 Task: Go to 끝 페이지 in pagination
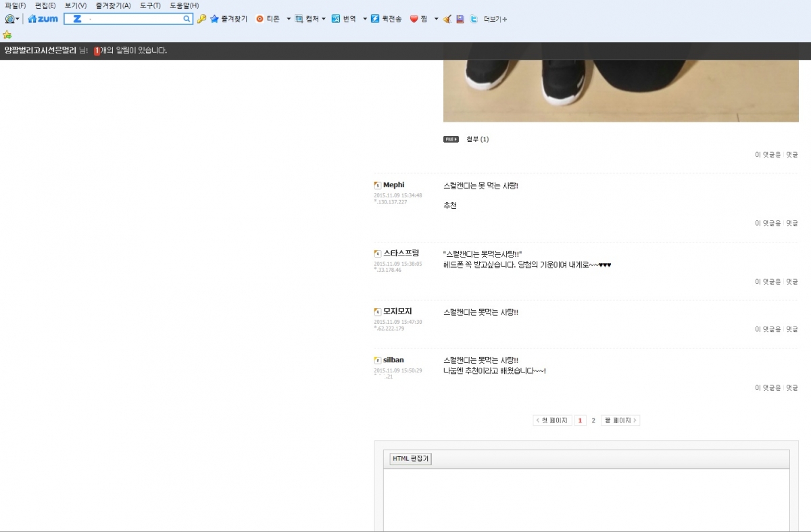click(620, 420)
